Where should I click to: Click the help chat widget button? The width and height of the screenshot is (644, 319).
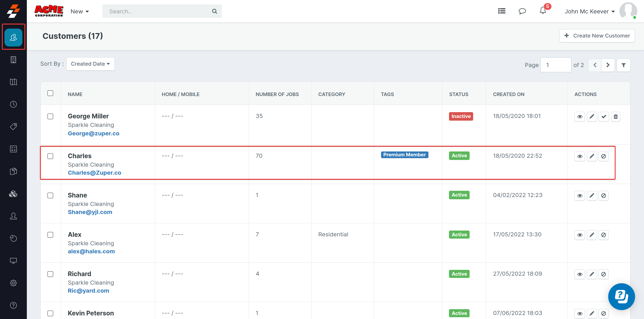(x=621, y=296)
